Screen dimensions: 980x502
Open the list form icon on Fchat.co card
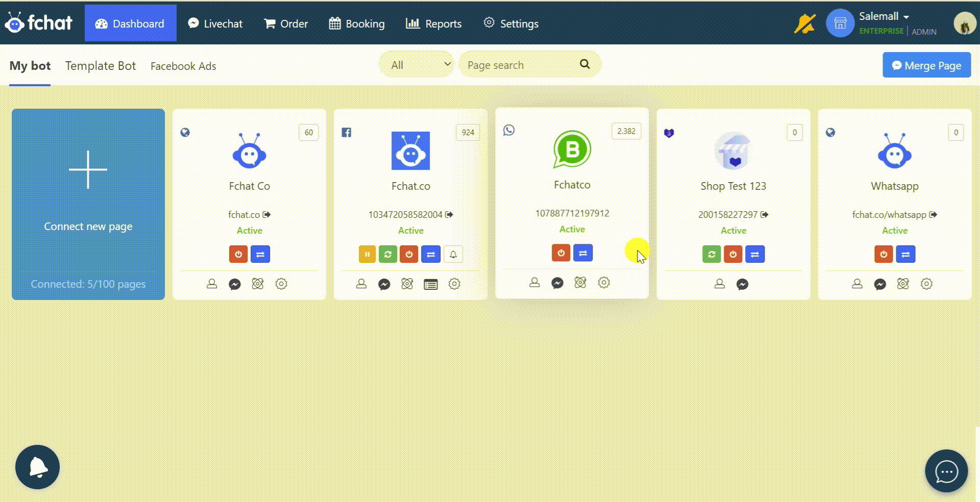[x=431, y=284]
